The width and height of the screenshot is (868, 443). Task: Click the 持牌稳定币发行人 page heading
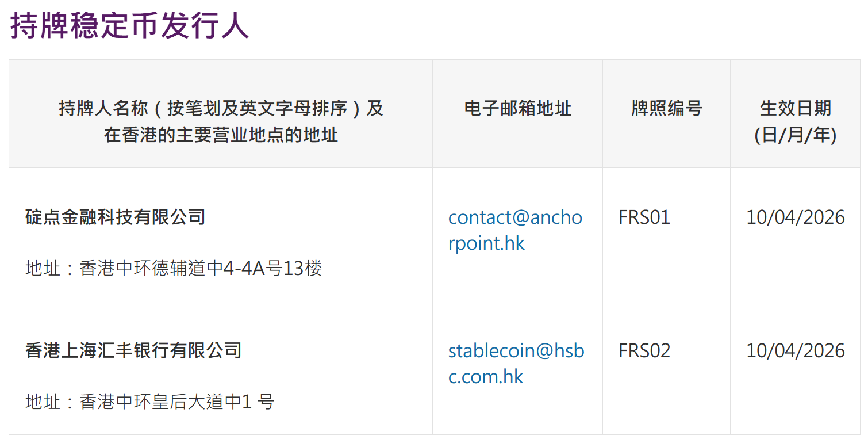(x=129, y=25)
